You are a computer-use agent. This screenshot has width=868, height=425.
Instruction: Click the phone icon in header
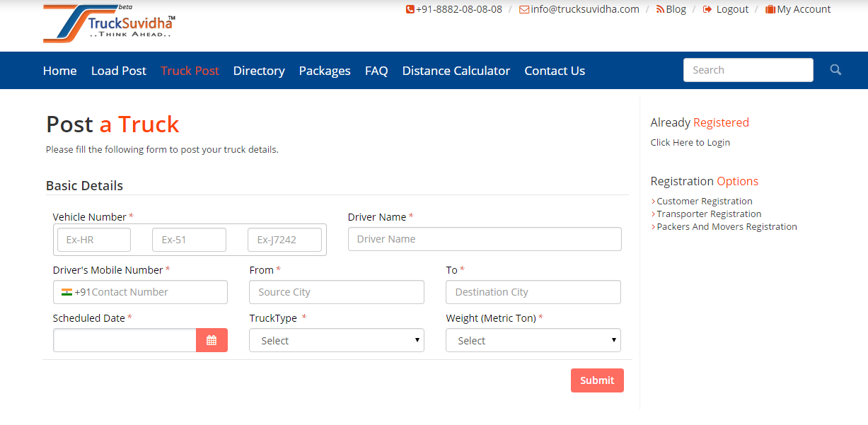point(410,10)
